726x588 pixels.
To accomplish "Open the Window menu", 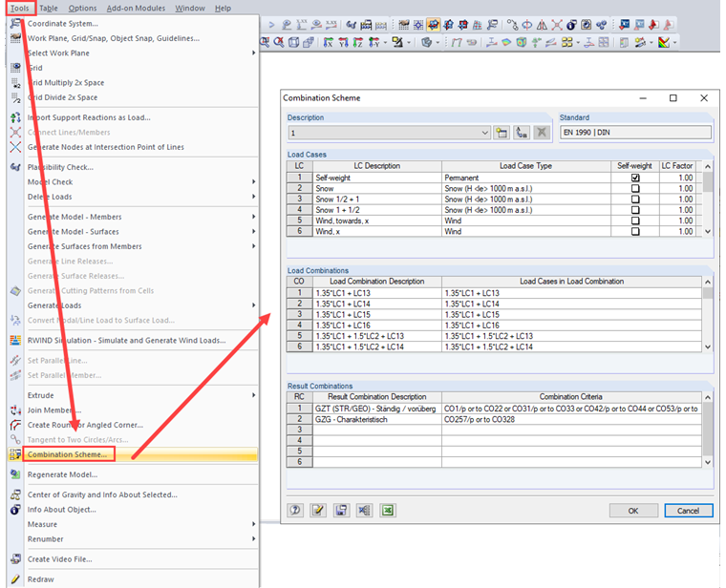I will pos(190,8).
